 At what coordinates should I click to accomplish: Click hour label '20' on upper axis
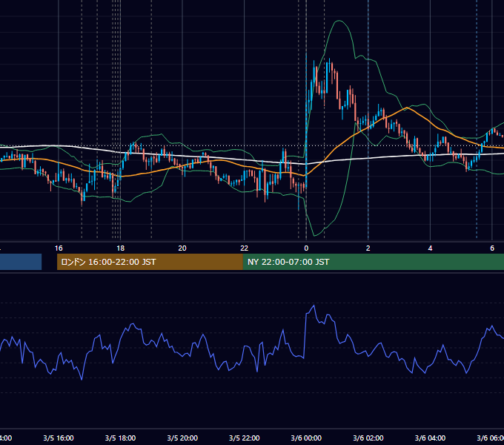pyautogui.click(x=182, y=248)
